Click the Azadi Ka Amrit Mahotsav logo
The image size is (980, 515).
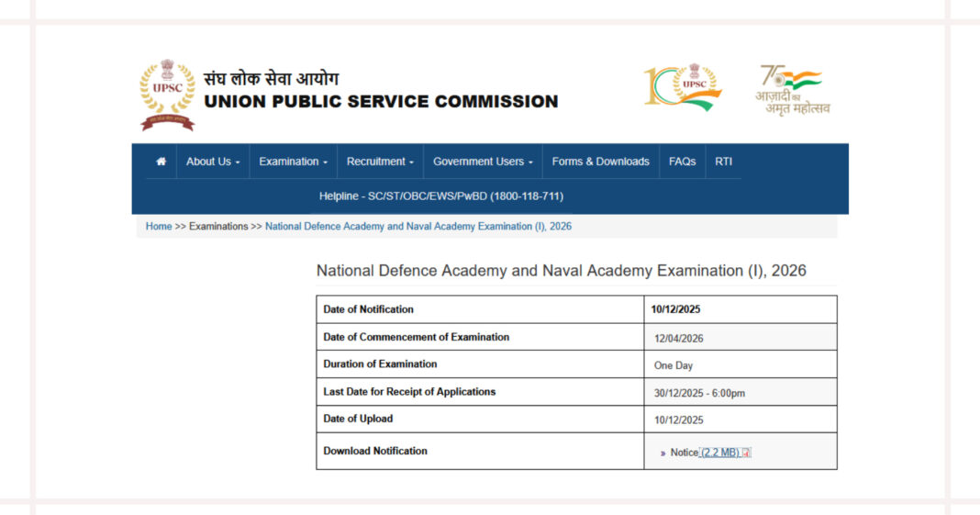(793, 90)
